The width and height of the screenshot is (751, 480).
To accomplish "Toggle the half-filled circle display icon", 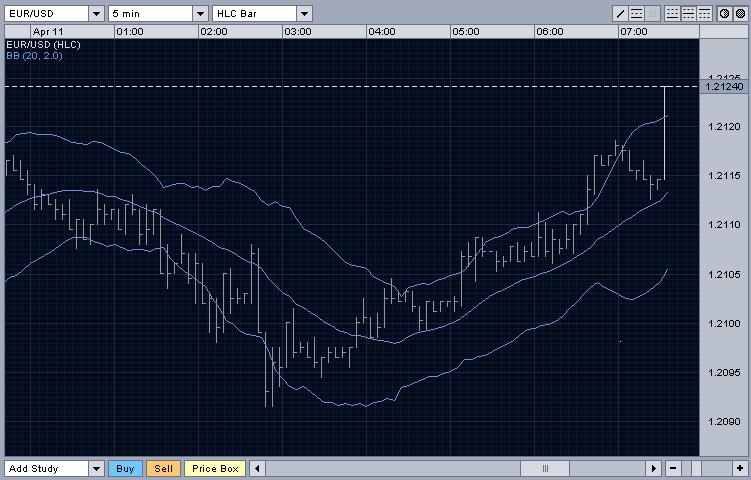I will [724, 13].
